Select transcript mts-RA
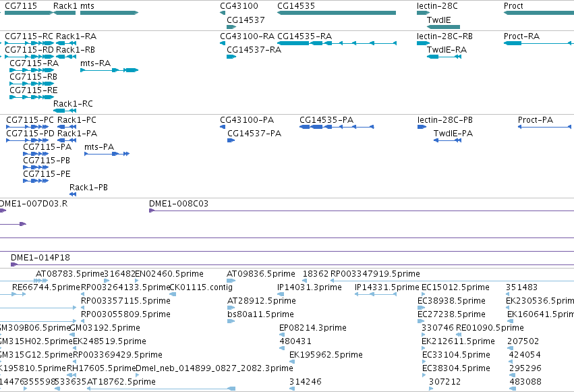 click(x=109, y=70)
